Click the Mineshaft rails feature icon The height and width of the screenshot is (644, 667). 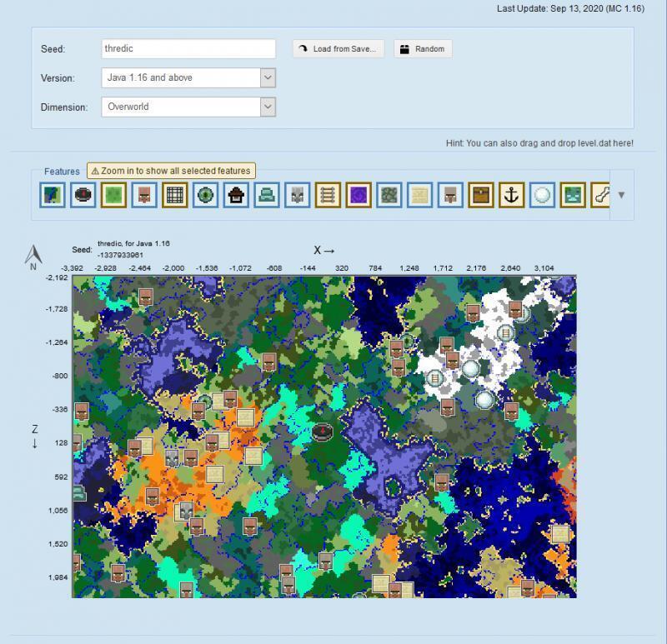coord(328,195)
